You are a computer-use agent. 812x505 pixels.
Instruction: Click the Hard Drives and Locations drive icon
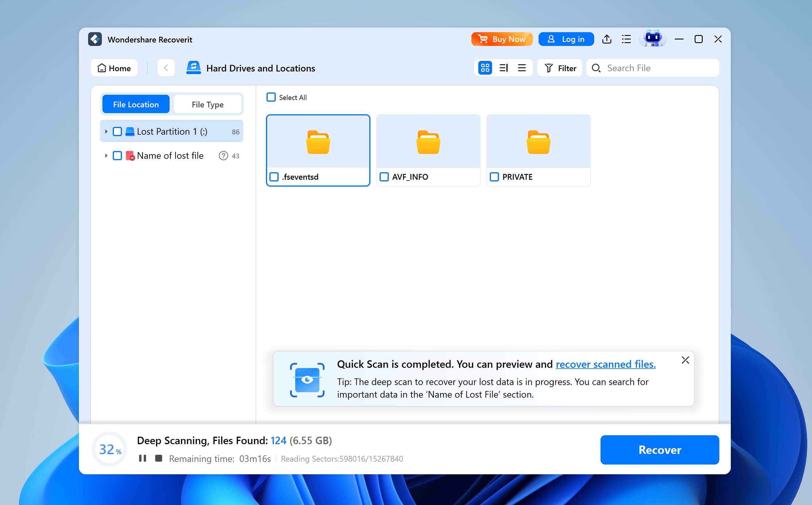[x=194, y=68]
